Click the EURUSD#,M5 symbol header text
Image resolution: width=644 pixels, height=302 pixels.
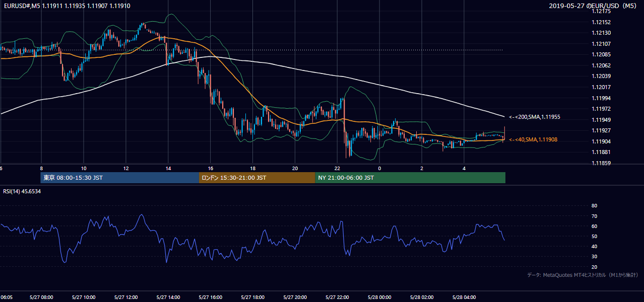(x=22, y=6)
